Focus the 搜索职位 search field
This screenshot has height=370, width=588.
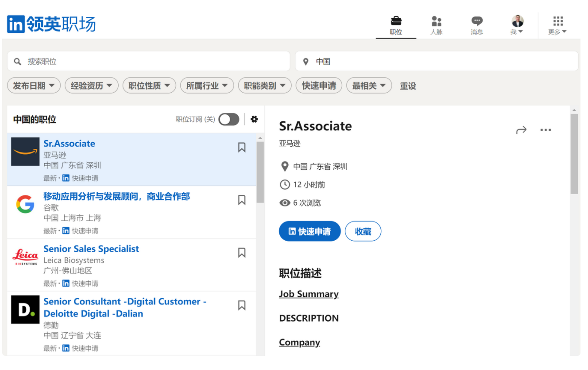click(149, 61)
